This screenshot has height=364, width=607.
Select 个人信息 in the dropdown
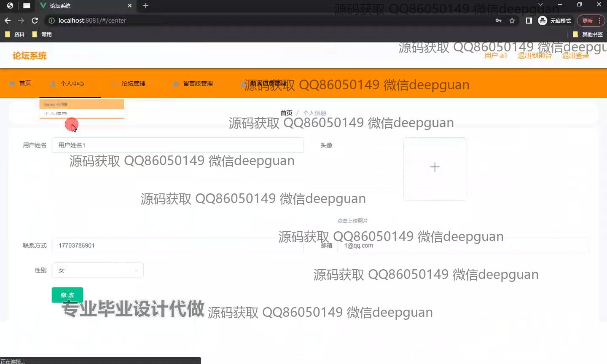[82, 113]
